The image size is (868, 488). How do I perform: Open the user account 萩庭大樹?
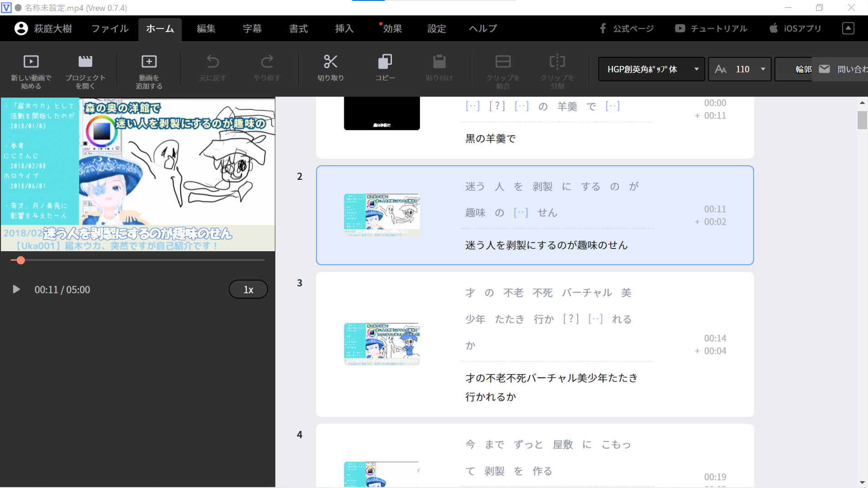[x=43, y=28]
